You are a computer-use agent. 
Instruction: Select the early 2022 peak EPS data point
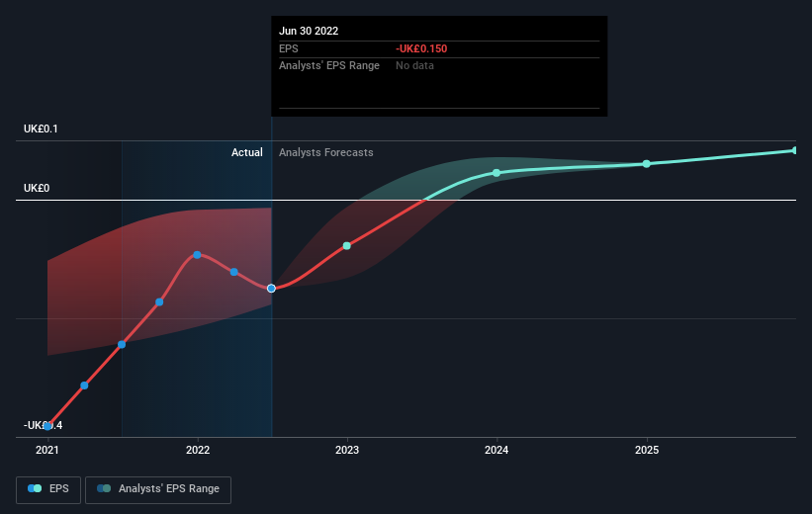click(197, 255)
